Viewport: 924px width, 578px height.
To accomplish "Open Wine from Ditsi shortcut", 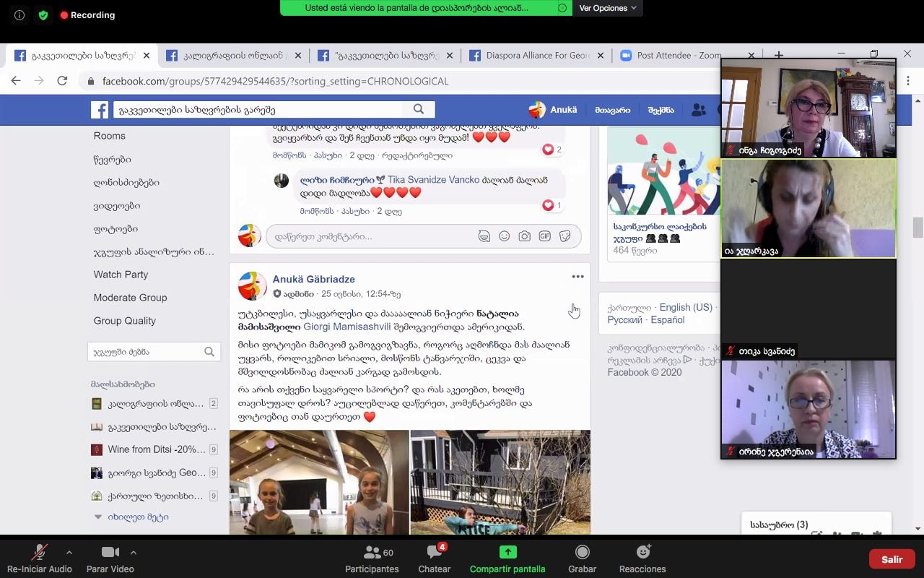I will [x=154, y=449].
